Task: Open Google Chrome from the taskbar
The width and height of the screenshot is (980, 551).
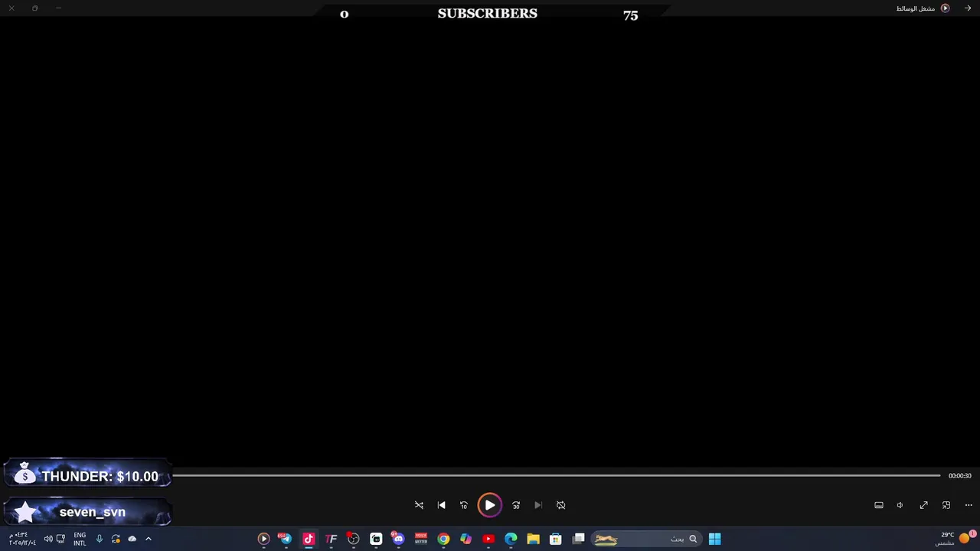Action: pos(443,539)
